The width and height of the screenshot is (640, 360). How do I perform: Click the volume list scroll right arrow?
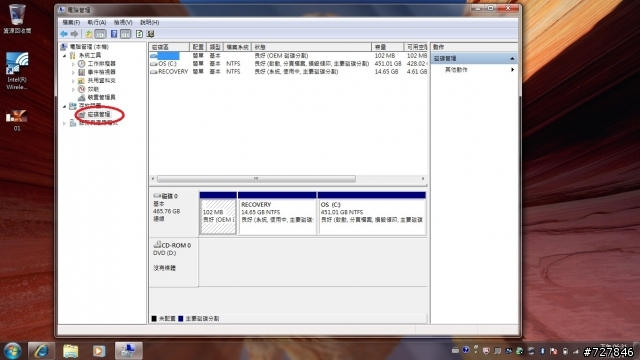click(x=423, y=179)
